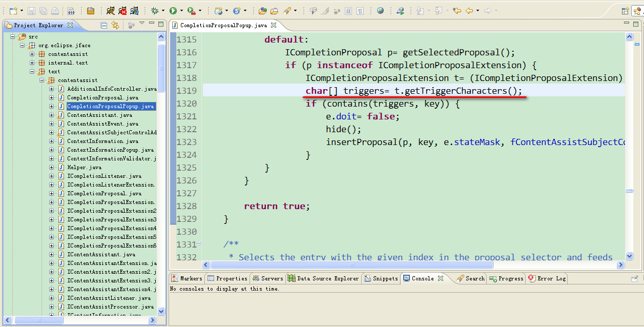Place cursor on 'return true;' line
Viewport: 644px width, 327px height.
(277, 206)
